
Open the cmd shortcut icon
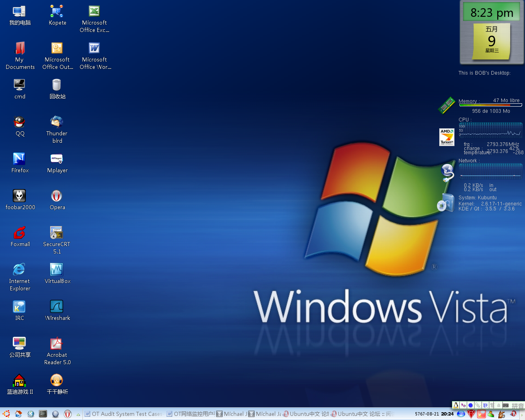pos(19,89)
